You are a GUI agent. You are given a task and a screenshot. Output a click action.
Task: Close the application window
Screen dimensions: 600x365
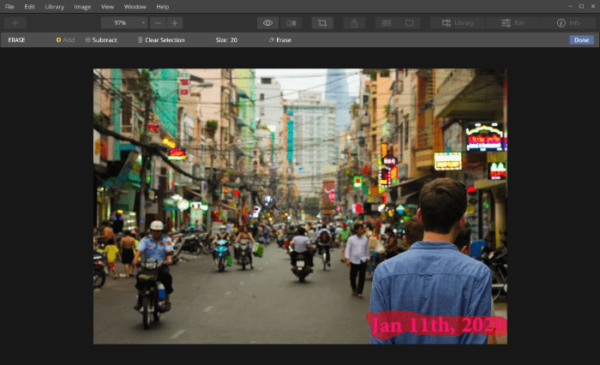[593, 7]
